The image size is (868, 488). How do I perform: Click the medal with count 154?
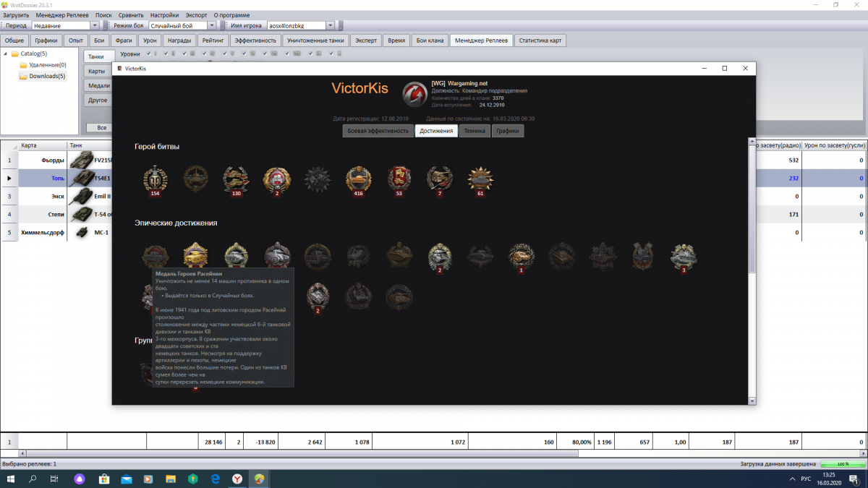(155, 179)
